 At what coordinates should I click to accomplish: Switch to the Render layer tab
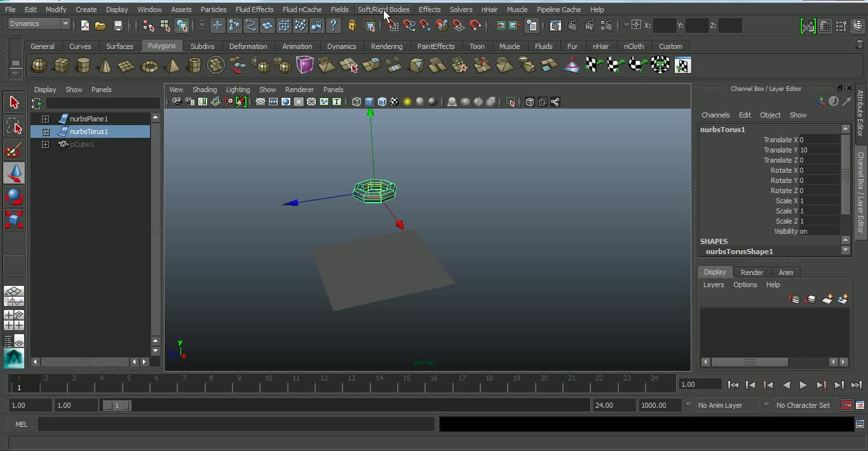click(x=752, y=273)
